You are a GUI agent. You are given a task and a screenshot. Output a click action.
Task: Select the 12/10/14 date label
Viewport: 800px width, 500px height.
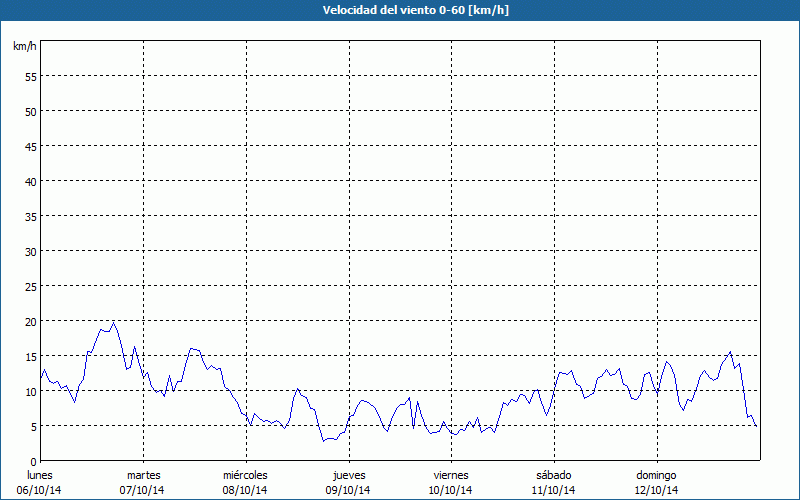tap(657, 490)
